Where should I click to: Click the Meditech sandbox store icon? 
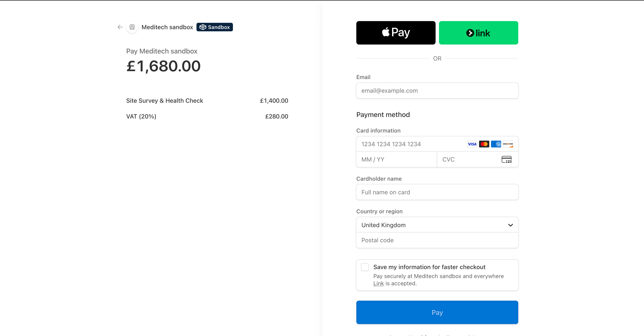(132, 27)
